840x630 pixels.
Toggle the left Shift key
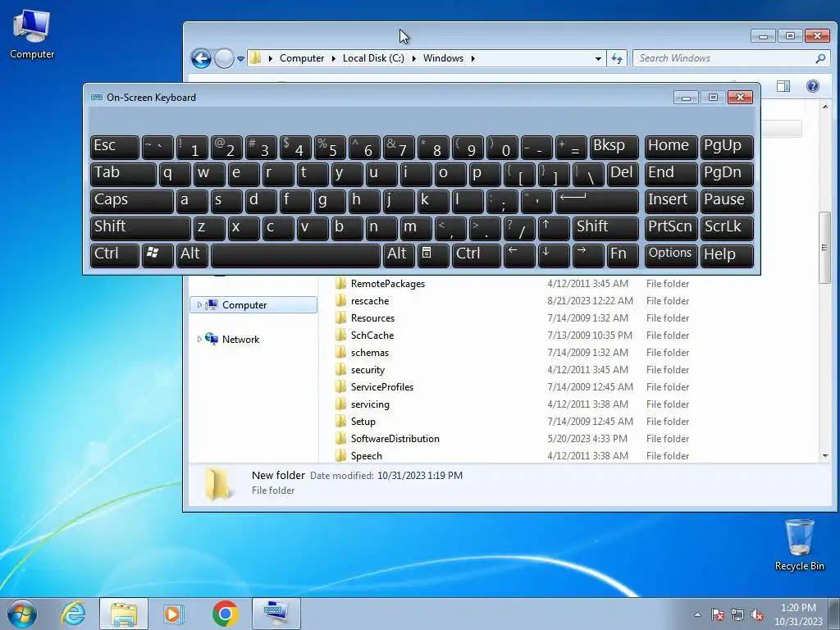(x=139, y=228)
